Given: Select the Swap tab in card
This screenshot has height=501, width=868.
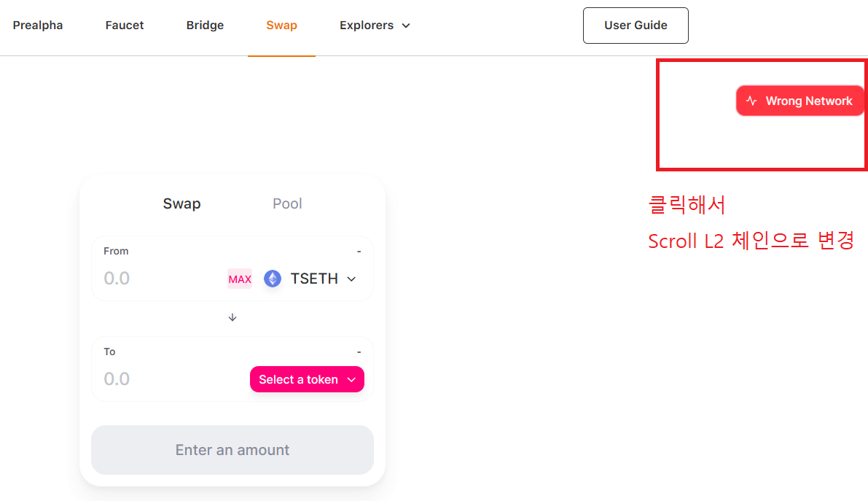Looking at the screenshot, I should 181,203.
